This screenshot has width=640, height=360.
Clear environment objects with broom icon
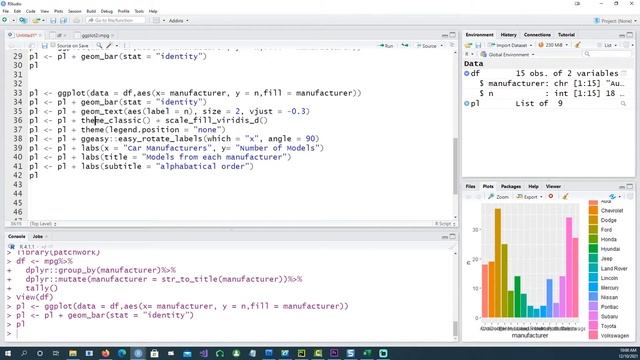(578, 45)
